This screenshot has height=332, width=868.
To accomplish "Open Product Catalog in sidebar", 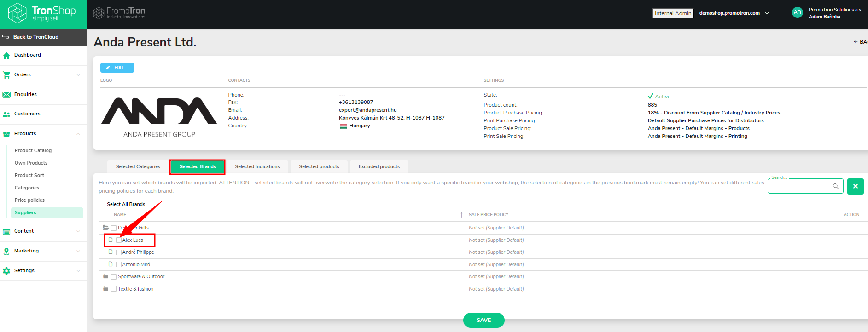I will tap(33, 150).
